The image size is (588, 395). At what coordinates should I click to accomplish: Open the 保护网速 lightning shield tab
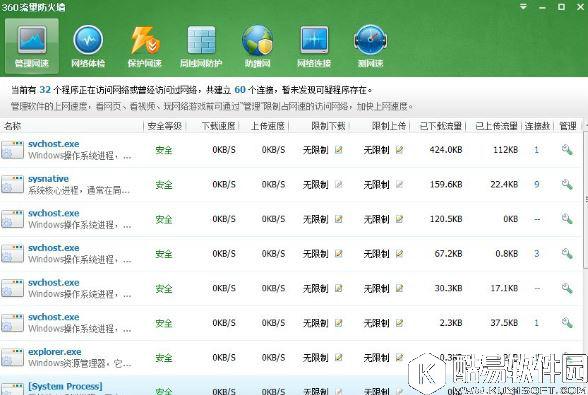145,47
